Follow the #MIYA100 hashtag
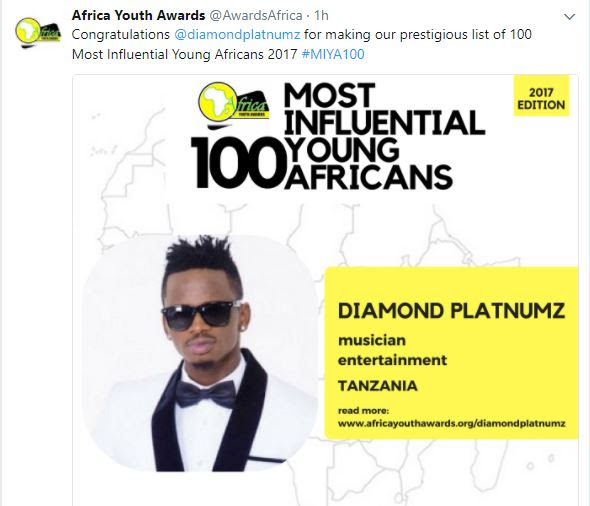Screen dimensions: 590x506 coord(333,55)
